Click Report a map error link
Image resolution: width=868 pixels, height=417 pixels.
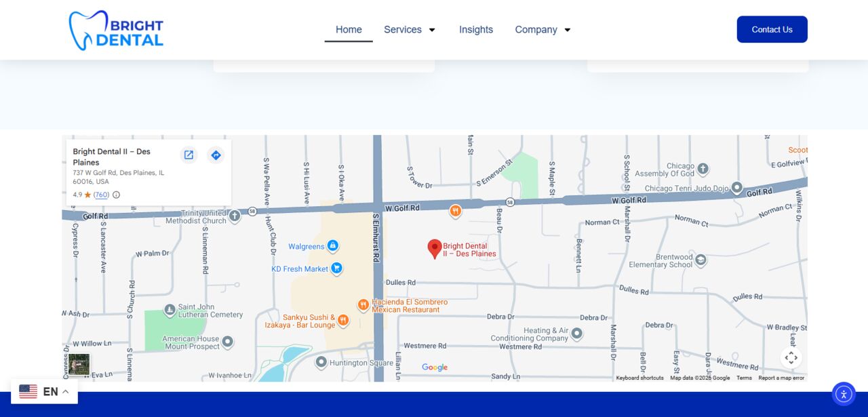(781, 378)
